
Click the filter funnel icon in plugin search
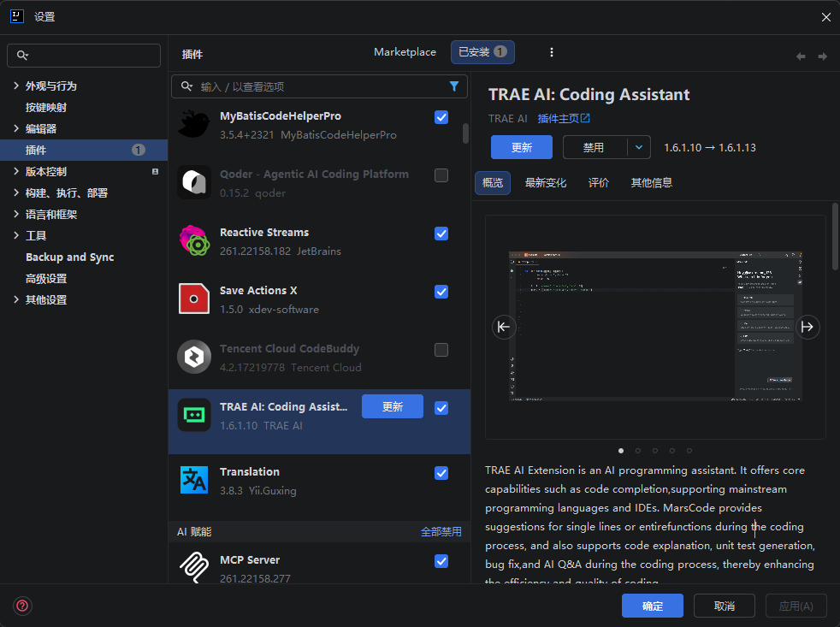(453, 86)
